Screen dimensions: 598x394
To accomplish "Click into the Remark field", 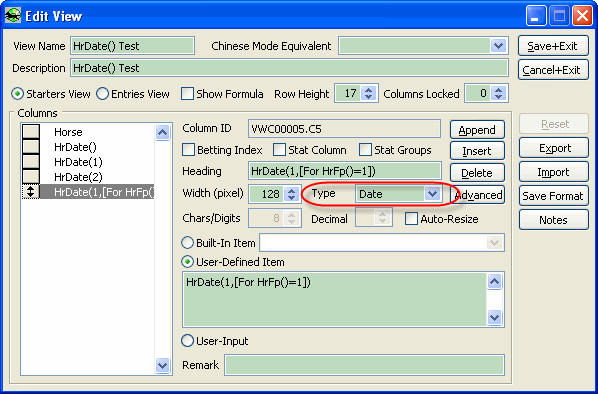I will click(364, 365).
